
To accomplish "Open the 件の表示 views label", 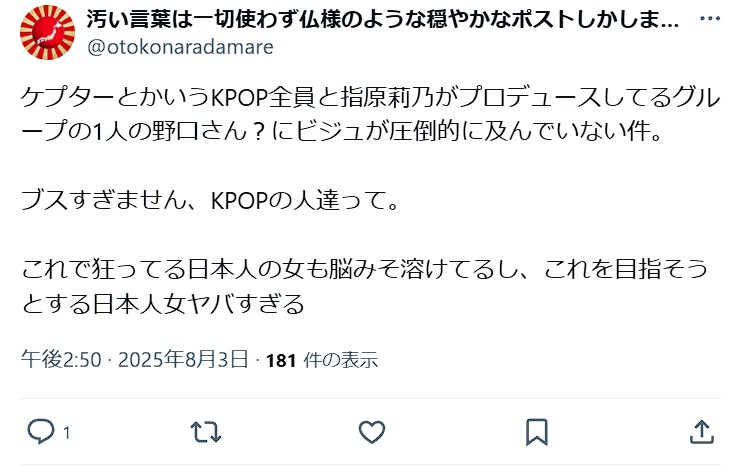I will 341,361.
